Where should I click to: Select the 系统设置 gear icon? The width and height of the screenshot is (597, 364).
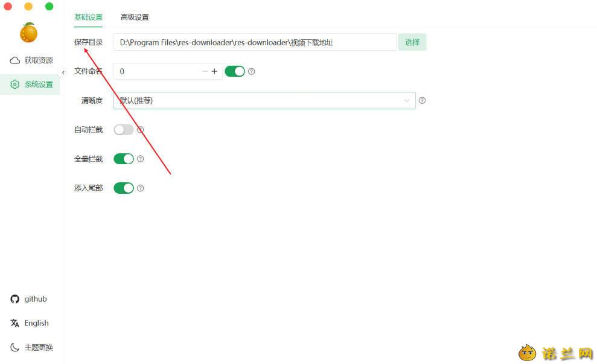15,84
